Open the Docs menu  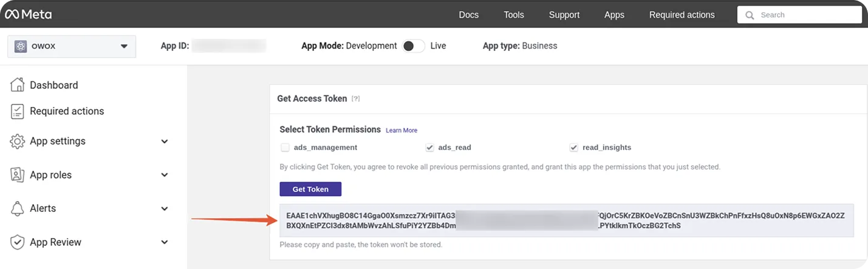coord(469,15)
